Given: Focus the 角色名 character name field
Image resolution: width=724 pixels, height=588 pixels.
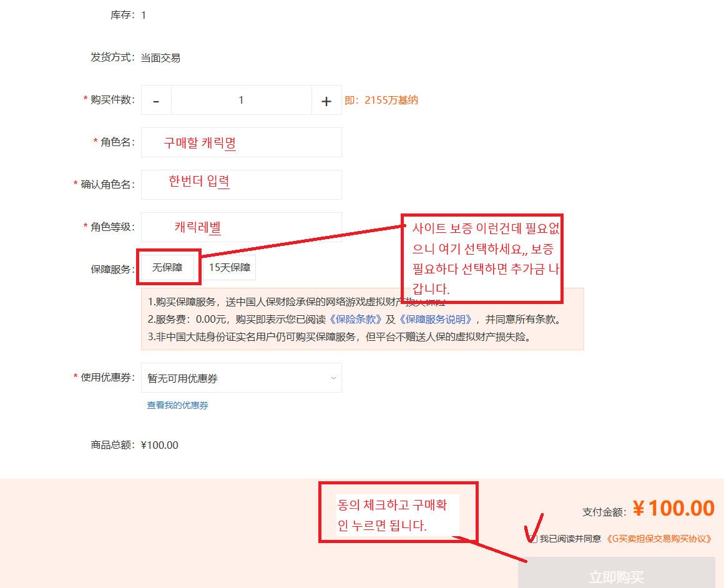Looking at the screenshot, I should coord(242,142).
